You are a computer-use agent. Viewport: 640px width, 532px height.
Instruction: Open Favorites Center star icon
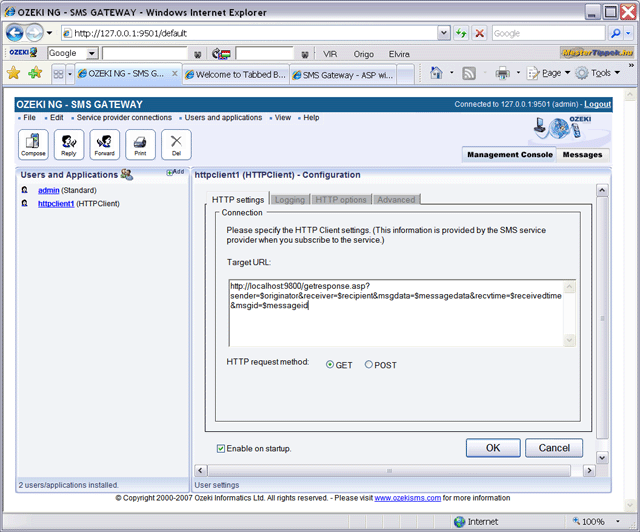[13, 73]
